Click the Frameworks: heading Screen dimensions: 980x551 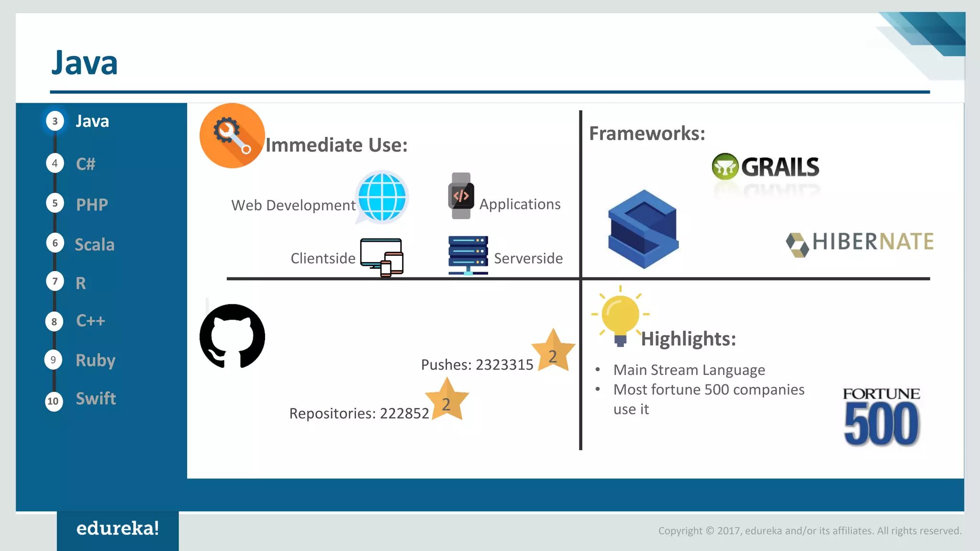point(647,133)
